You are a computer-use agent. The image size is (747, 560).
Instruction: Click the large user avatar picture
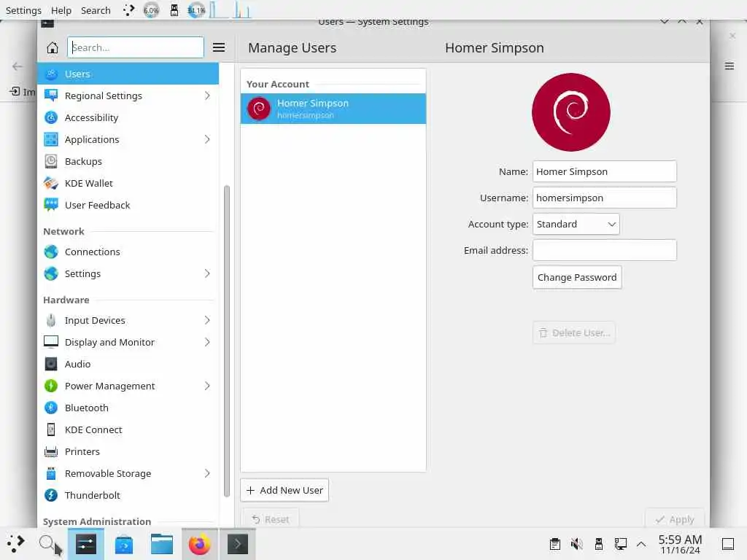click(x=570, y=112)
